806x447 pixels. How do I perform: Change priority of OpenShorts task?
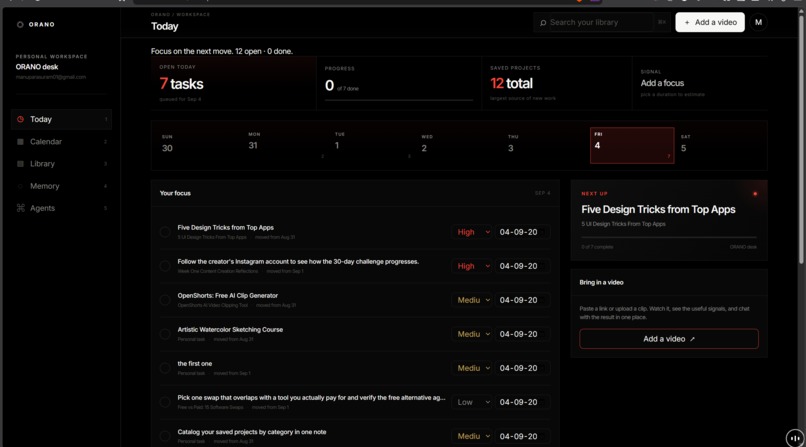[472, 300]
